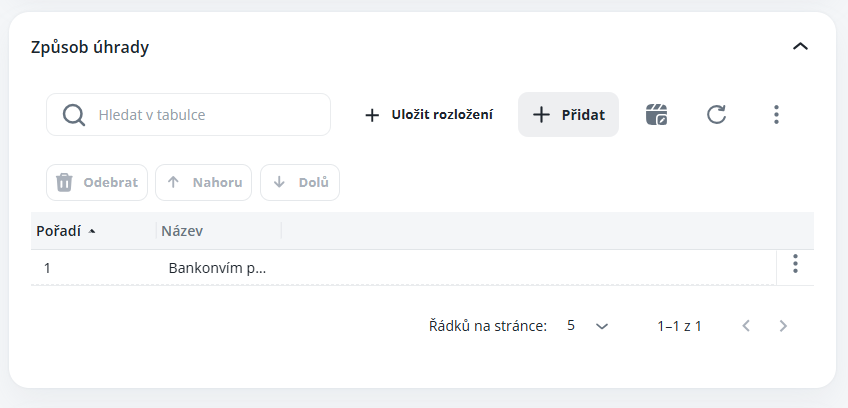Open rows per page dropdown
Image resolution: width=848 pixels, height=408 pixels.
588,326
